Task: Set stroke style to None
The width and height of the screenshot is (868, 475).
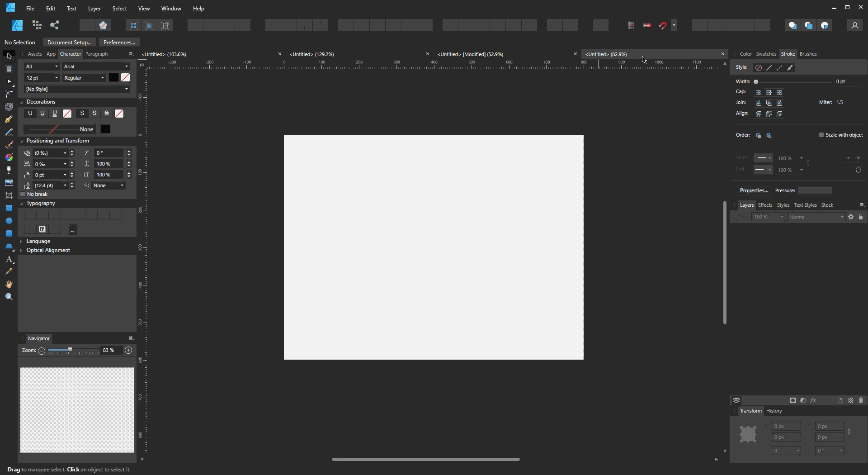Action: tap(759, 68)
